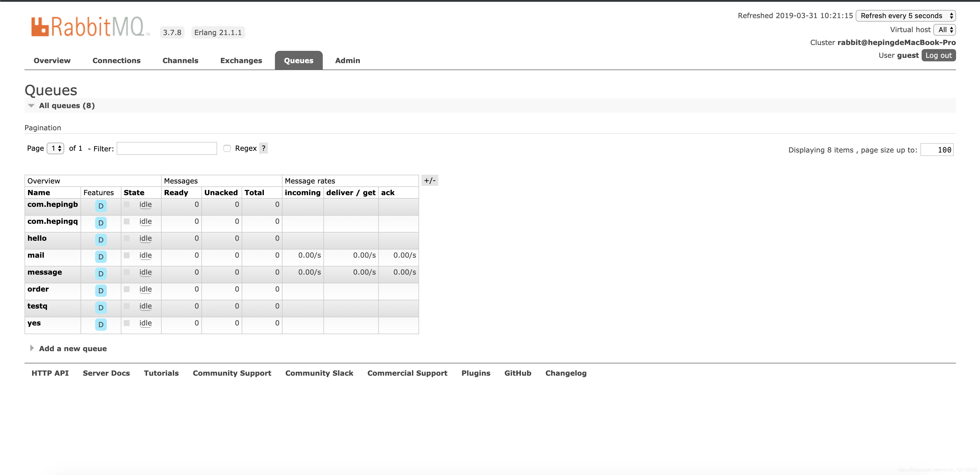Open the com.hepingq queue details

(x=53, y=221)
